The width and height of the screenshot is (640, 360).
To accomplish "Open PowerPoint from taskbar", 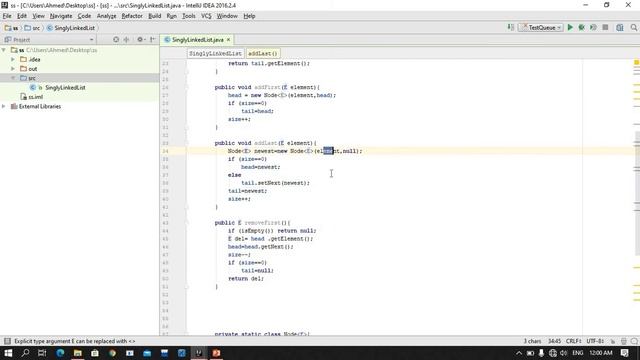I will (216, 353).
